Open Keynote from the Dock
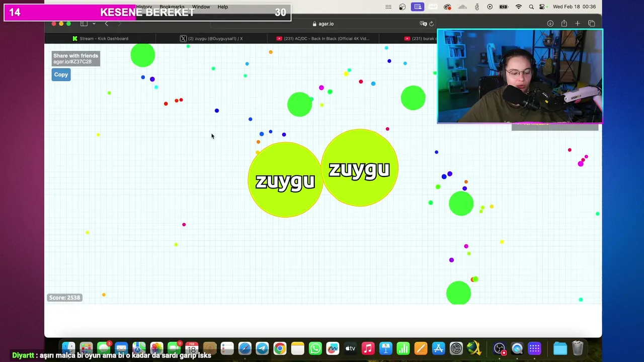The image size is (644, 362). (385, 348)
